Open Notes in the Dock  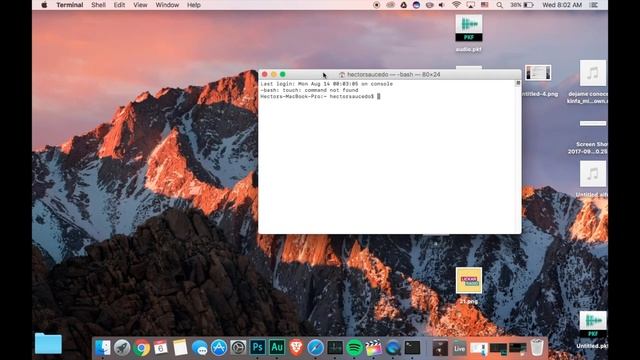pyautogui.click(x=180, y=348)
